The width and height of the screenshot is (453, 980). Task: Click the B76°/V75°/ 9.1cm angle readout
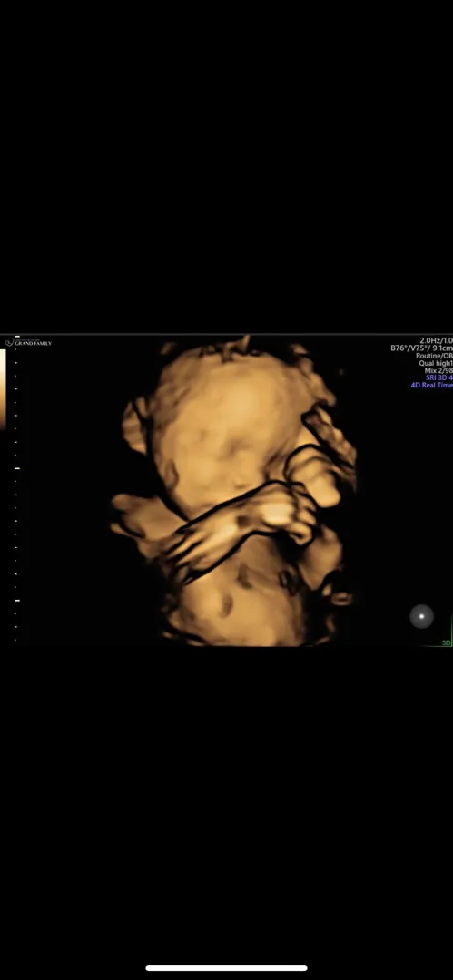422,348
